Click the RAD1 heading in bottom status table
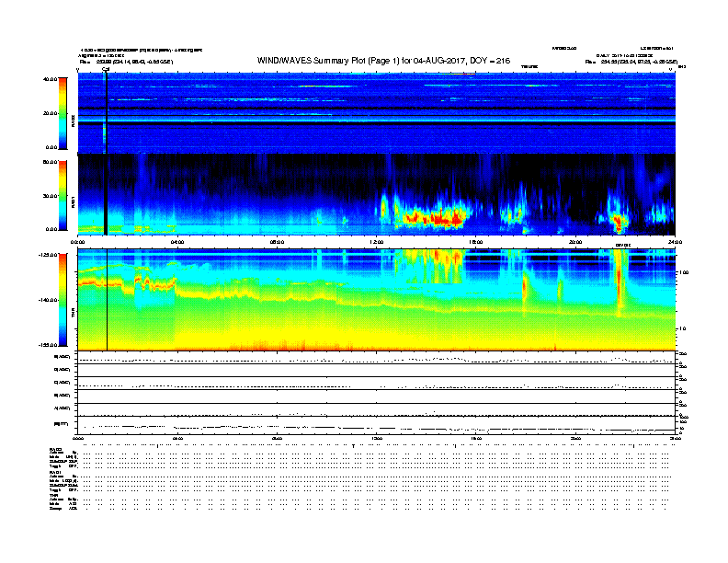This screenshot has height=563, width=728. click(x=55, y=473)
